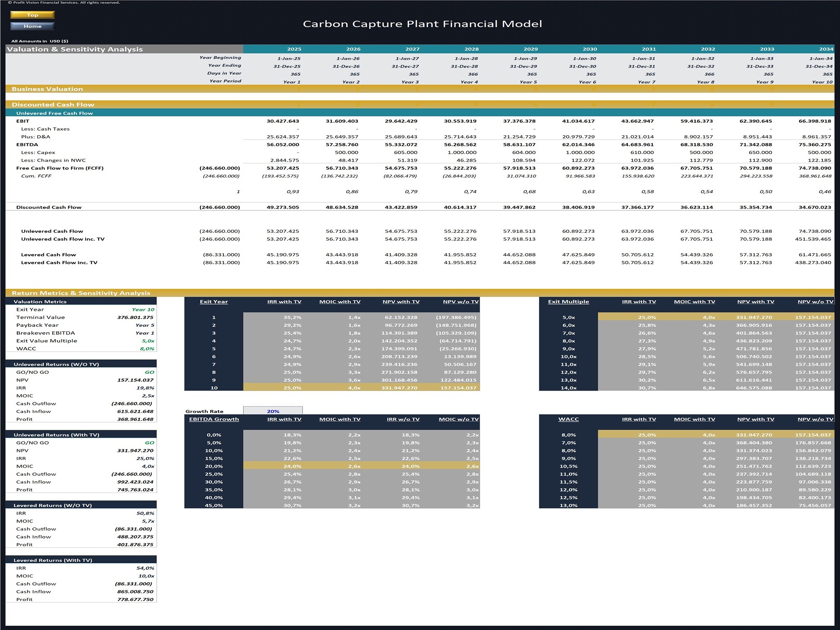Select Unlevered With TV NPV 331.947.270
This screenshot has width=840, height=630.
pos(135,451)
